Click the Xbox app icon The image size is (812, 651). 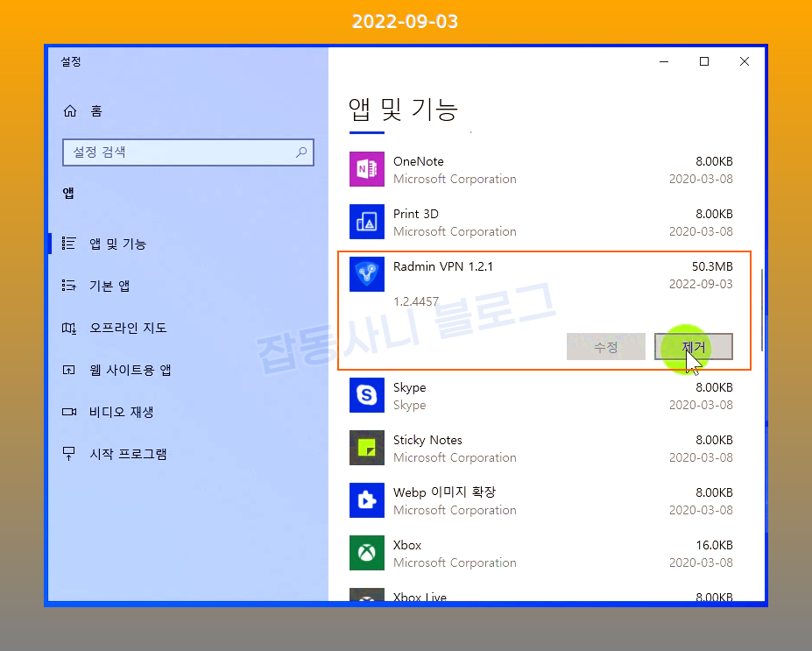[367, 553]
